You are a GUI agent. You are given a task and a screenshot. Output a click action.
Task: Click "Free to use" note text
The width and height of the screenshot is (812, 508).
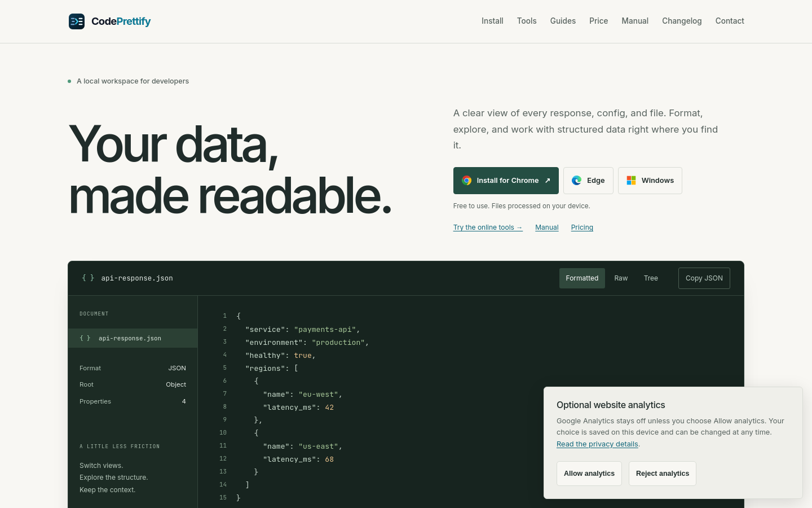pyautogui.click(x=522, y=206)
